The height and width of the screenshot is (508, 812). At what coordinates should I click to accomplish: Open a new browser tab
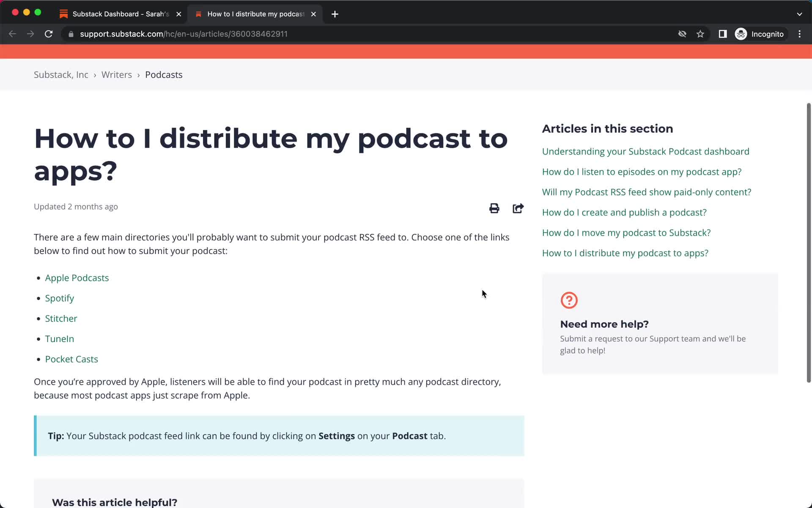[x=335, y=14]
